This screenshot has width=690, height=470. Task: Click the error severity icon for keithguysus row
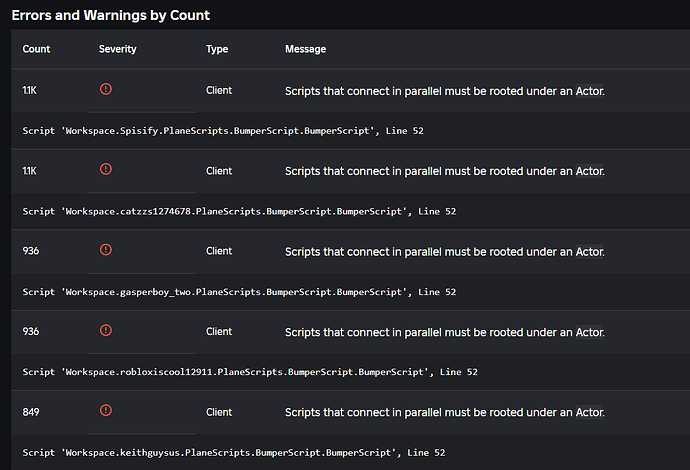coord(106,410)
